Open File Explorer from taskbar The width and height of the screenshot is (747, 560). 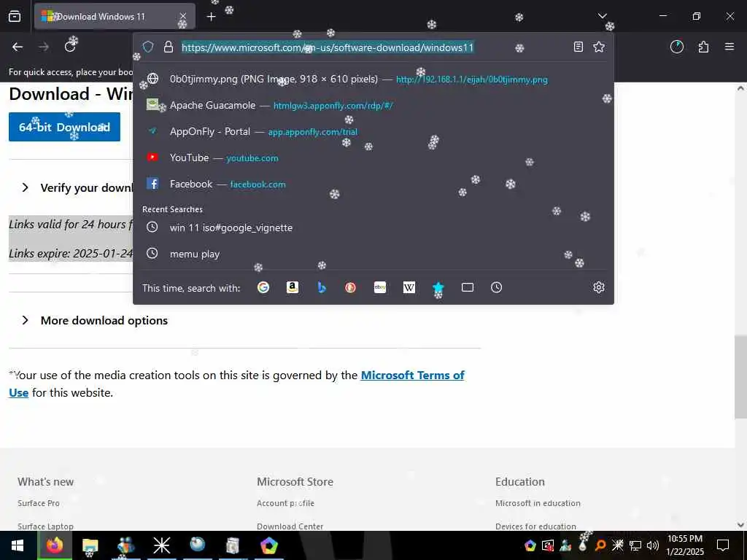[x=90, y=545]
